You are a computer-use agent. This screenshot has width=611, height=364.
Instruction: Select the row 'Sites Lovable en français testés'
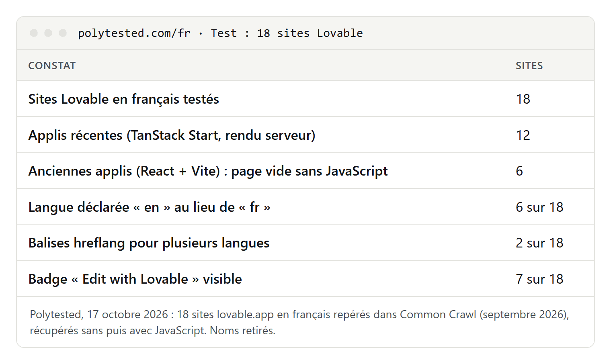305,99
